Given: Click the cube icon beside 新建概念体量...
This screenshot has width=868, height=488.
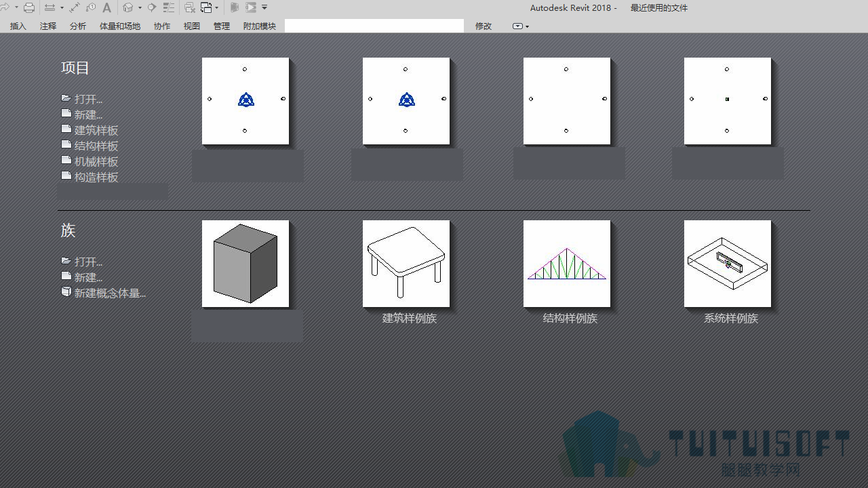Looking at the screenshot, I should [x=66, y=292].
